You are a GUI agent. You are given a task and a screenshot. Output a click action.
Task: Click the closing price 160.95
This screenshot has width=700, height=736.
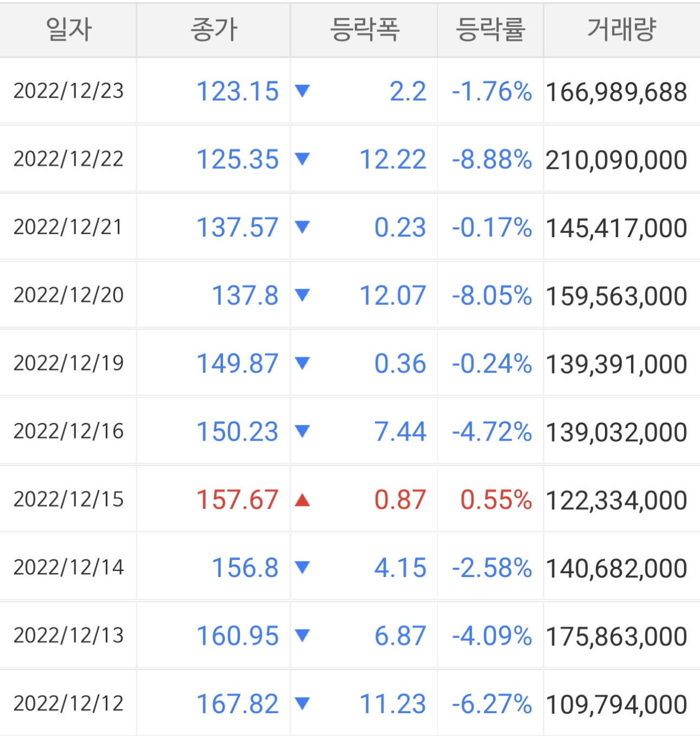click(238, 636)
